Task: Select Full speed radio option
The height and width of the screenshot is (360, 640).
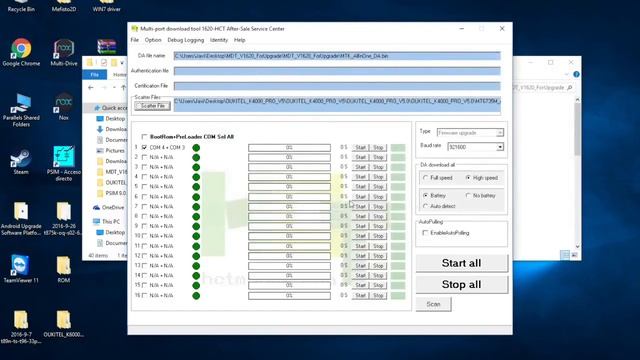Action: click(426, 178)
